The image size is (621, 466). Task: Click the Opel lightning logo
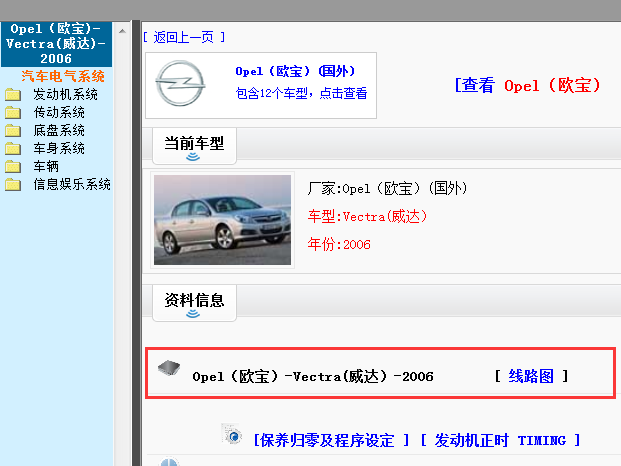[x=180, y=84]
